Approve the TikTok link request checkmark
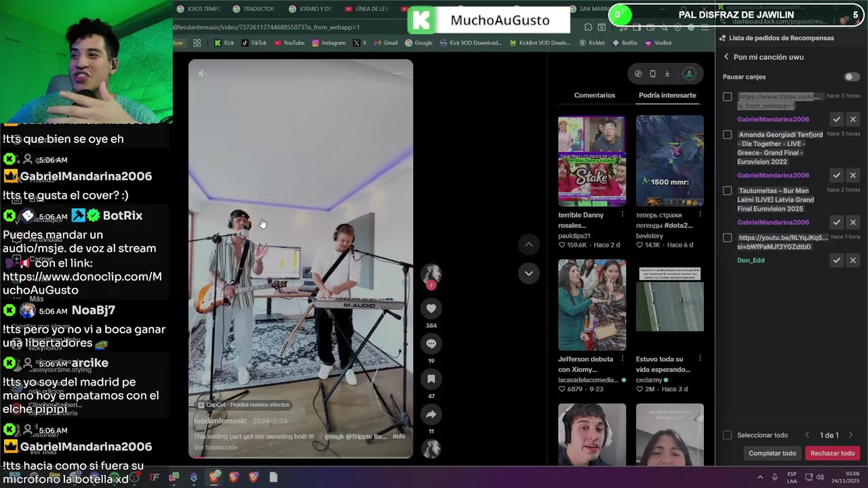This screenshot has height=488, width=868. pyautogui.click(x=837, y=119)
